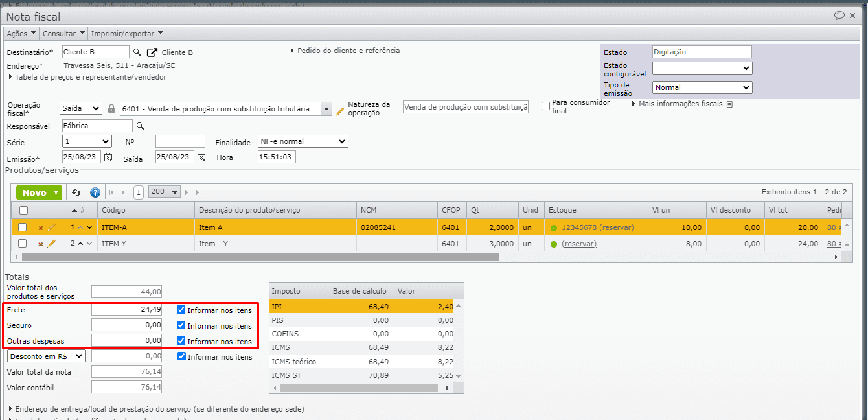Click the search icon next to Destinatário field

(137, 52)
